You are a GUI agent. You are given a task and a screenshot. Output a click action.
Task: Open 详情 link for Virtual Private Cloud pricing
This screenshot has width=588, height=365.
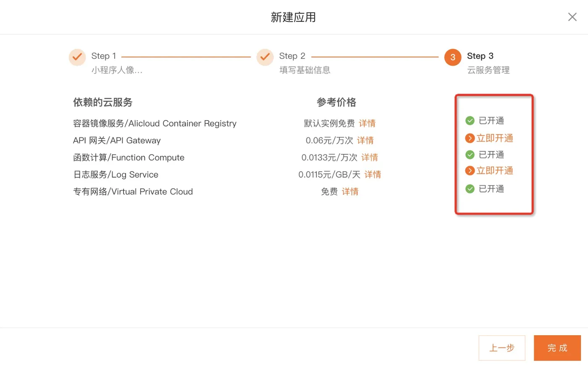pos(350,192)
